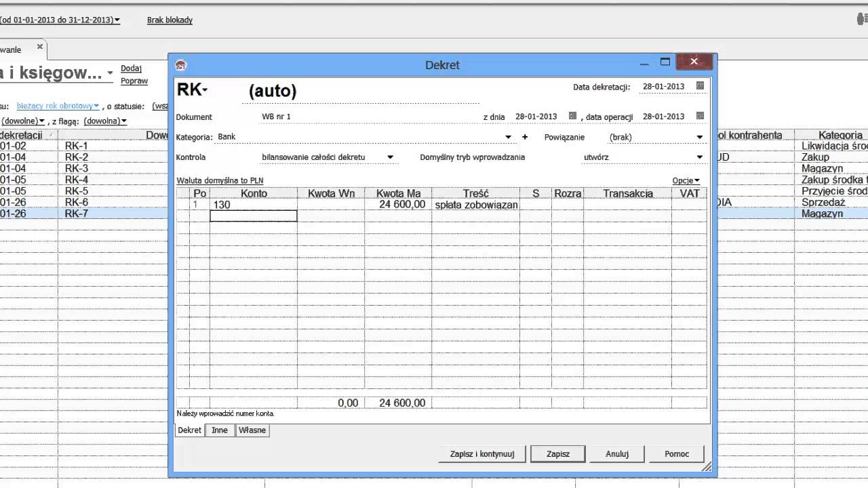Click Treść cell 'spłata zobowiązan'

476,205
